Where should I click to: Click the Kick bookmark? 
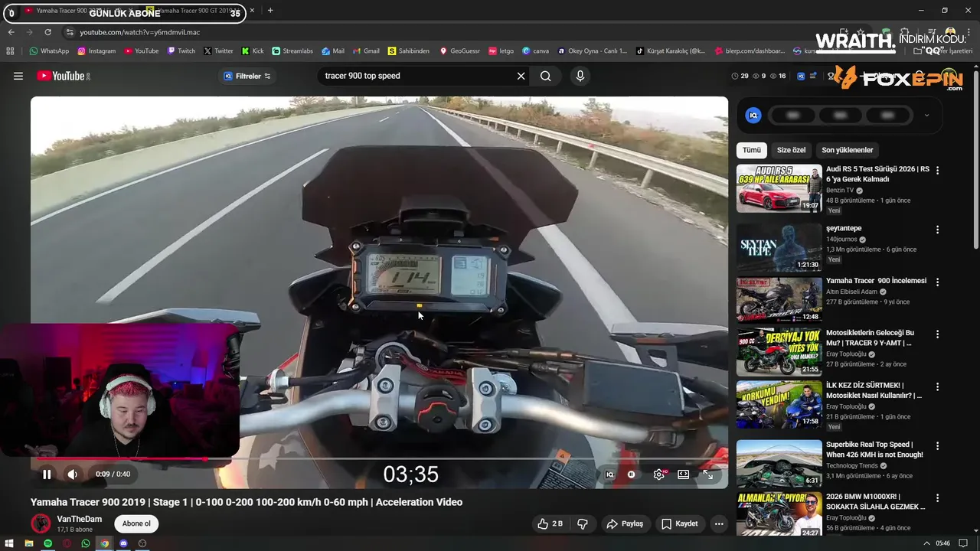(x=252, y=51)
